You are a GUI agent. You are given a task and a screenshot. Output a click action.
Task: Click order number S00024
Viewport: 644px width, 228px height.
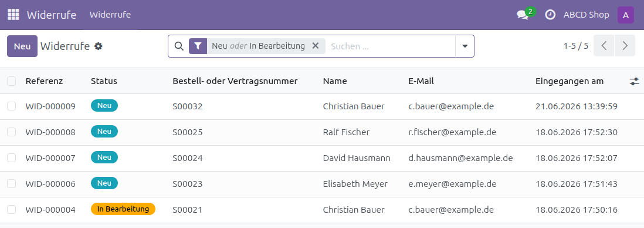tap(187, 158)
